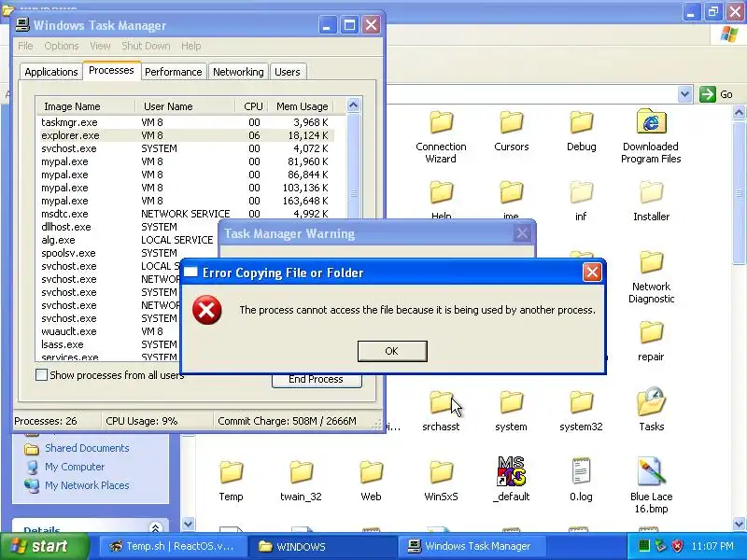Switch to the Users tab
Viewport: 747px width, 560px height.
coord(288,72)
